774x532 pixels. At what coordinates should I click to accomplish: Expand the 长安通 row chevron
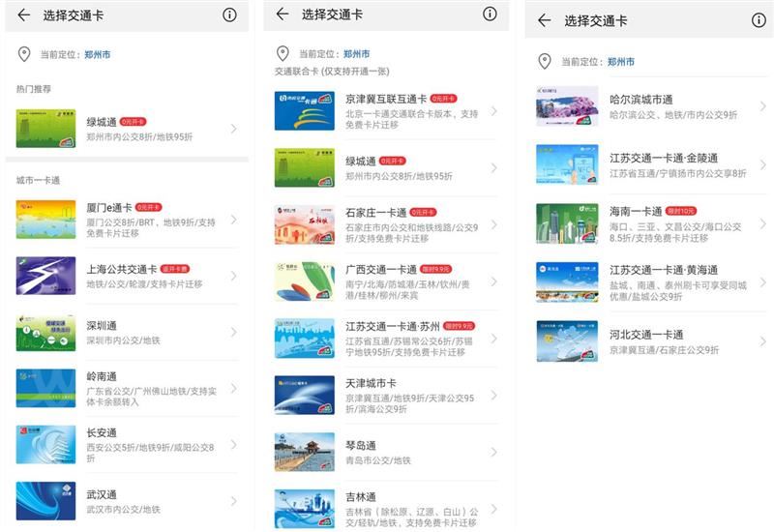233,445
